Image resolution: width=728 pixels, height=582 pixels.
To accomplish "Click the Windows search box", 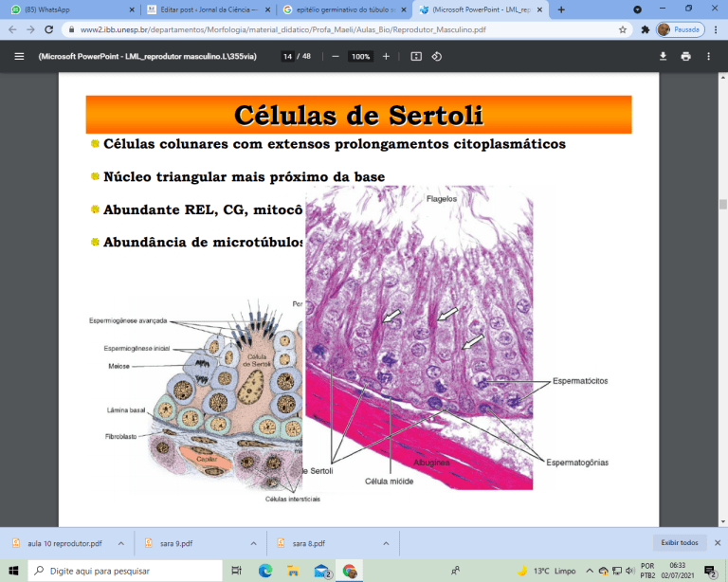I will pyautogui.click(x=125, y=571).
